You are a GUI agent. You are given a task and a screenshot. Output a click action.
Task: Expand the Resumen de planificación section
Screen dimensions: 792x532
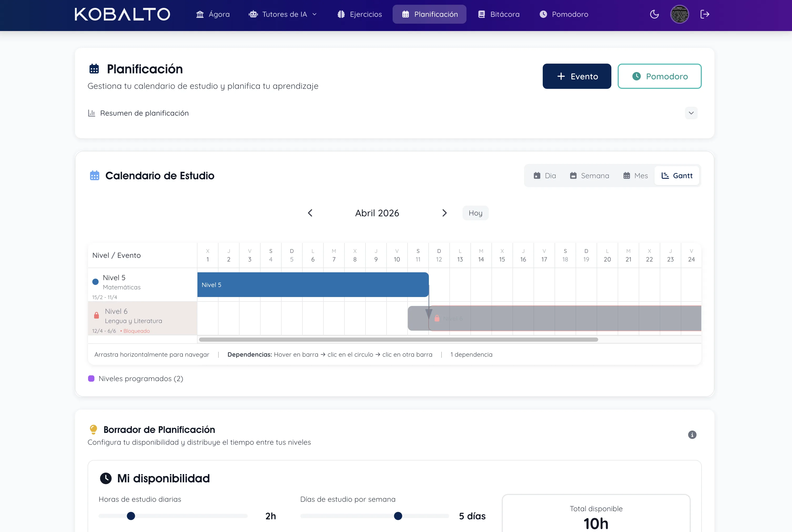point(691,113)
